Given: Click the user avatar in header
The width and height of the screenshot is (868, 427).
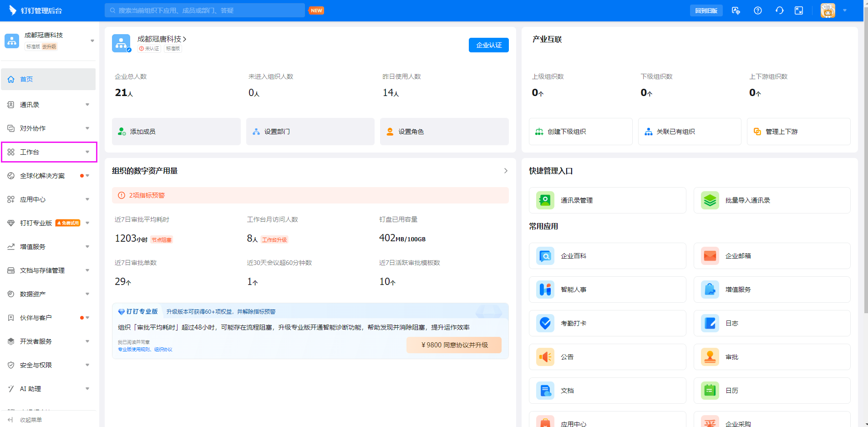Looking at the screenshot, I should point(828,10).
